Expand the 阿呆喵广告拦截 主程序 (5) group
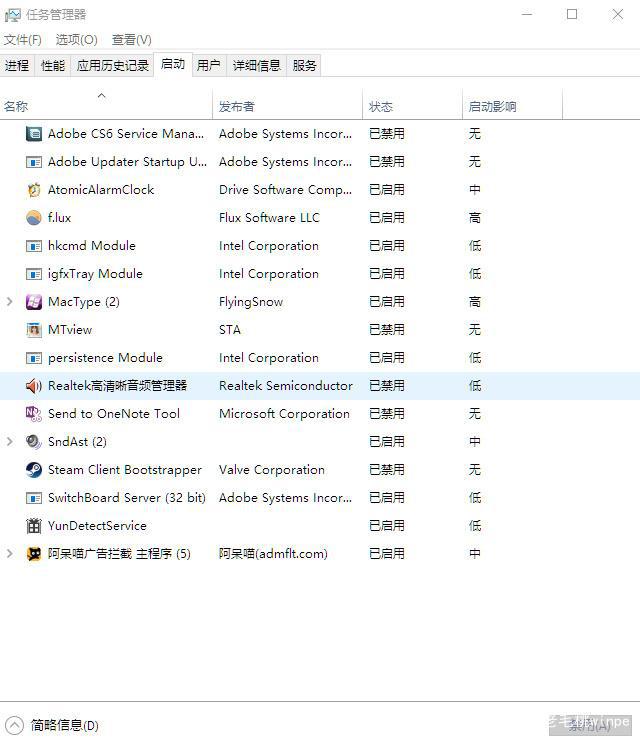Image resolution: width=640 pixels, height=738 pixels. click(9, 554)
